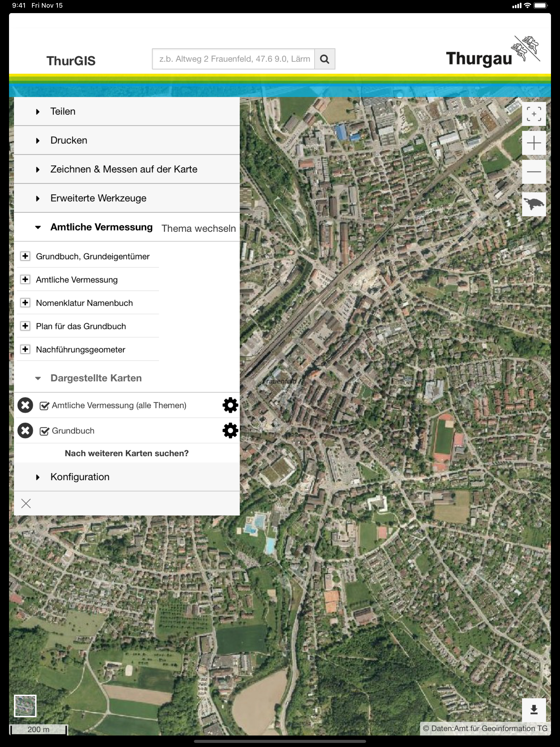Select the Nachführungsgeometer label

tap(81, 349)
